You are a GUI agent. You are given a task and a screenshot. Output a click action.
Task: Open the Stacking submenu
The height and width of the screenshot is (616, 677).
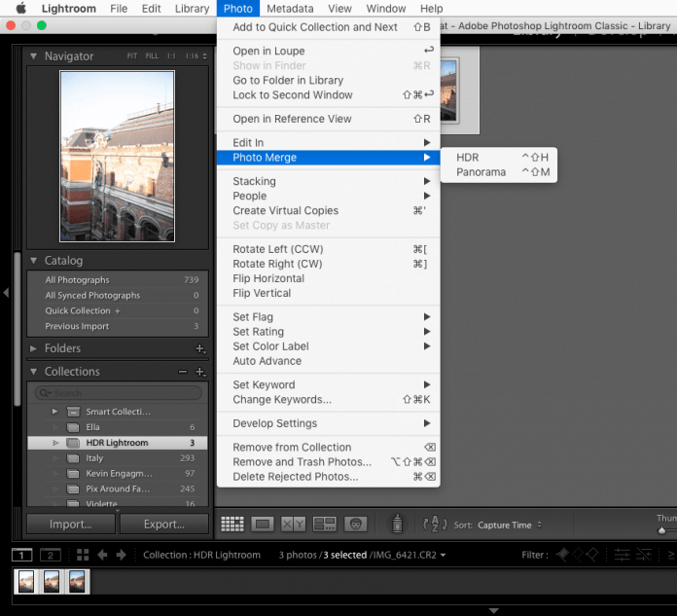(x=329, y=181)
